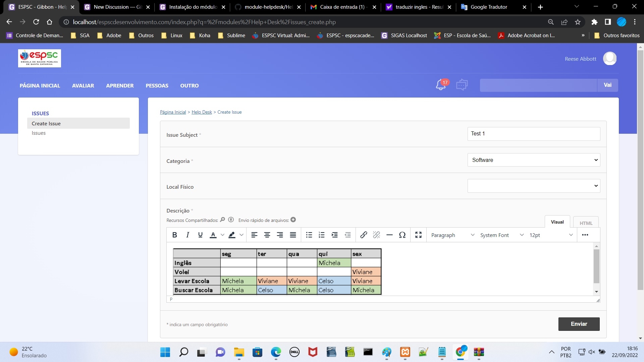Screen dimensions: 644x362
Task: Justify the text alignment
Action: click(293, 235)
